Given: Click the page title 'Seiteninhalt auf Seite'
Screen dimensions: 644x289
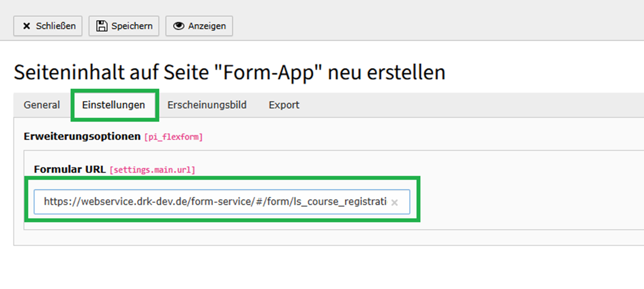Looking at the screenshot, I should [111, 72].
